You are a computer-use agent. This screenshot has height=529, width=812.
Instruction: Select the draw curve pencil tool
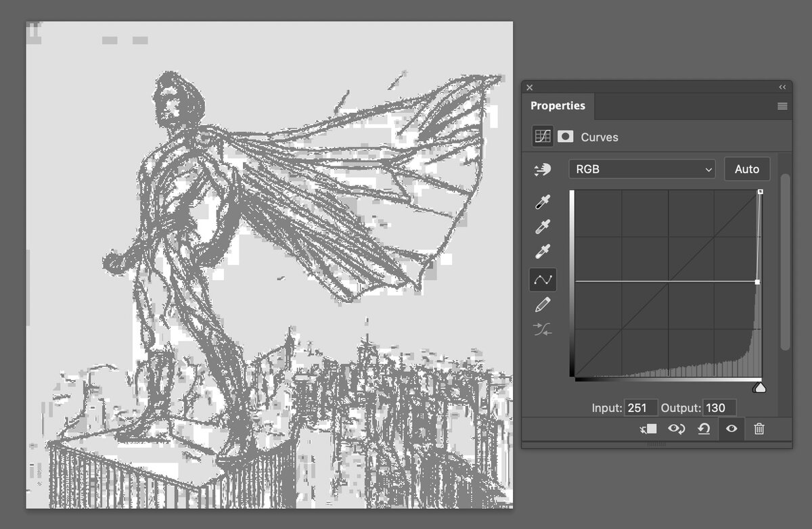543,304
